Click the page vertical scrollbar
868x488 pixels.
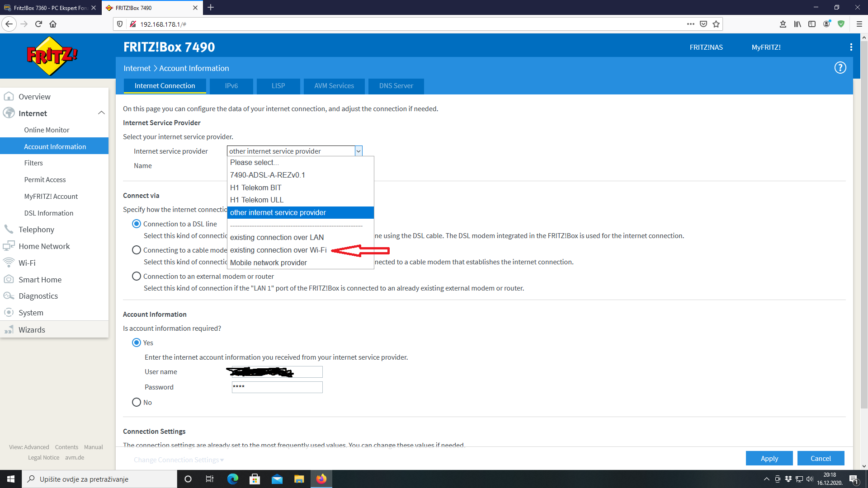[x=864, y=226]
